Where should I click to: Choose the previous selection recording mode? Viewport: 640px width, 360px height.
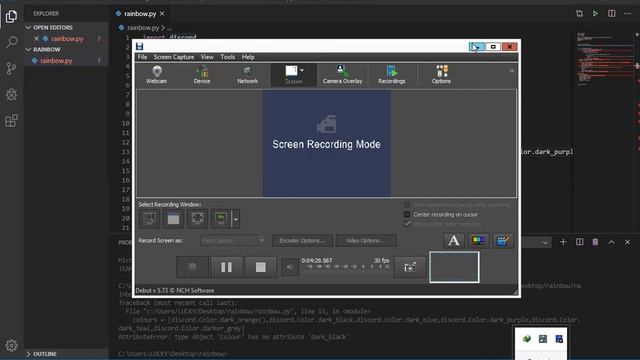pyautogui.click(x=221, y=219)
